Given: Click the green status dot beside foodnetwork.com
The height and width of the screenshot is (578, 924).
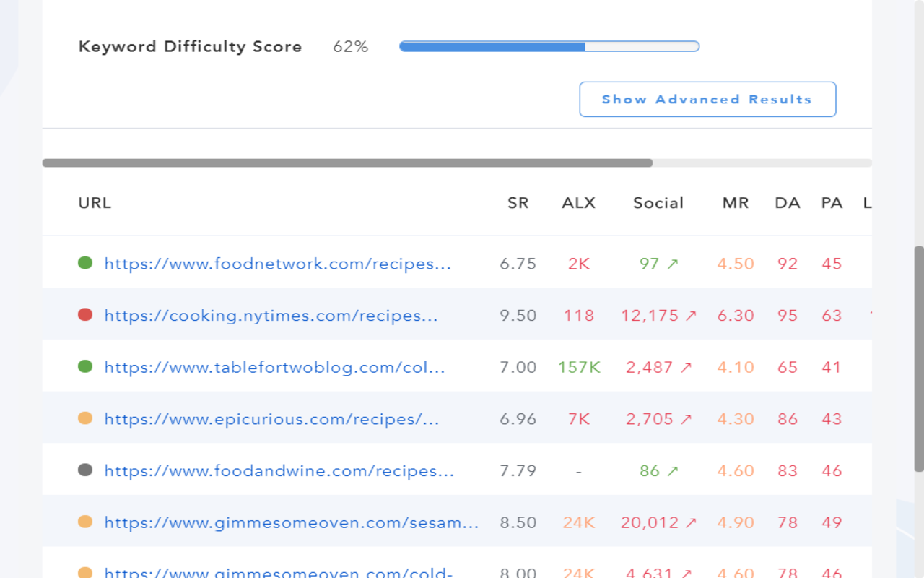Looking at the screenshot, I should point(85,263).
